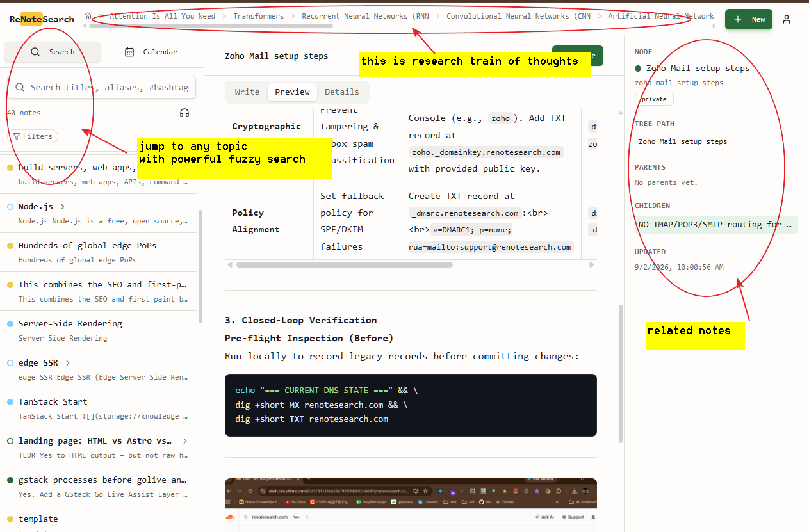Image resolution: width=809 pixels, height=532 pixels.
Task: Open the TanStack Start note
Action: [x=99, y=408]
